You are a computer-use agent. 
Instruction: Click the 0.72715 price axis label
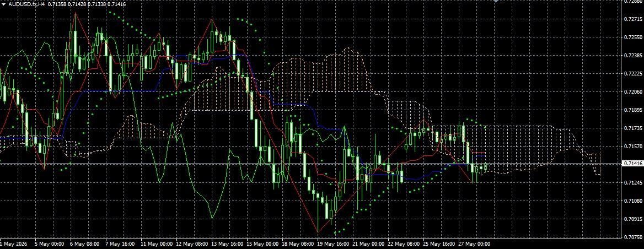633,19
